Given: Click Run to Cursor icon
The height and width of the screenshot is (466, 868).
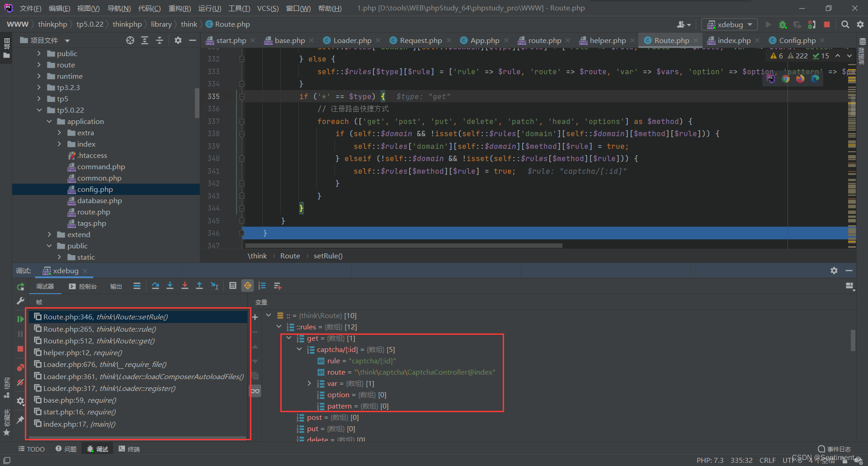Looking at the screenshot, I should (215, 285).
